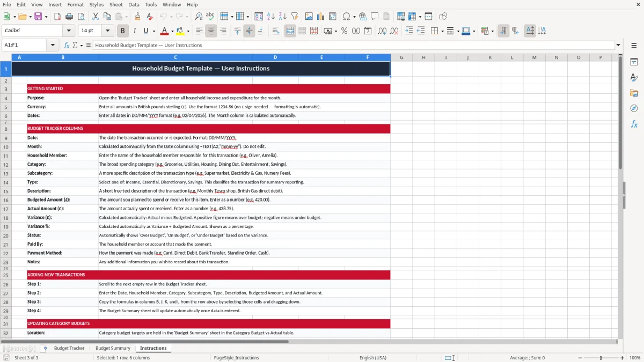The height and width of the screenshot is (362, 644).
Task: Open the Format menu
Action: coord(75,4)
